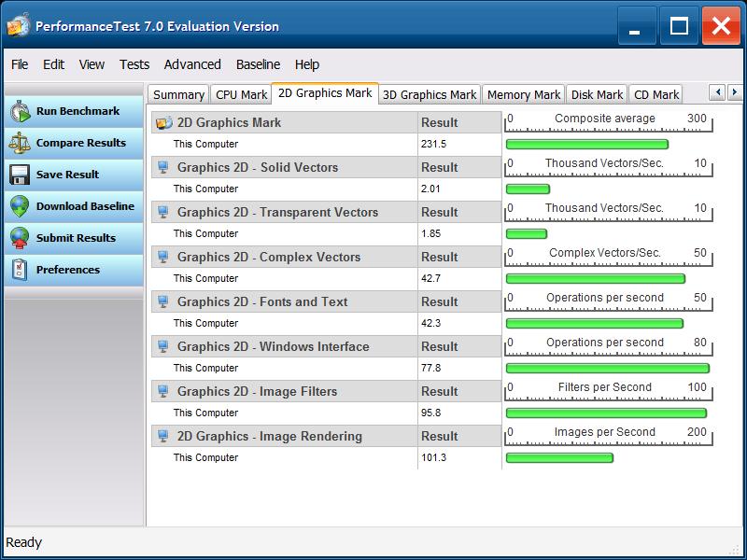This screenshot has width=747, height=560.
Task: Click the monitor icon beside Fonts and Text
Action: pyautogui.click(x=162, y=301)
